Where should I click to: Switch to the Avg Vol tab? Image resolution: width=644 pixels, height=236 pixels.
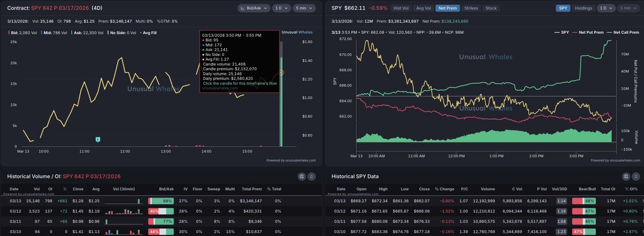point(423,8)
